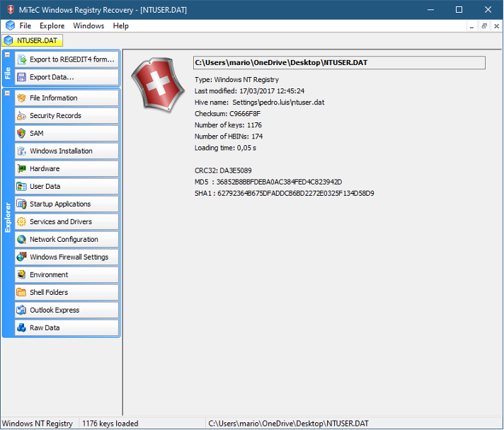The image size is (504, 430).
Task: Click the Hive name line
Action: click(x=259, y=103)
